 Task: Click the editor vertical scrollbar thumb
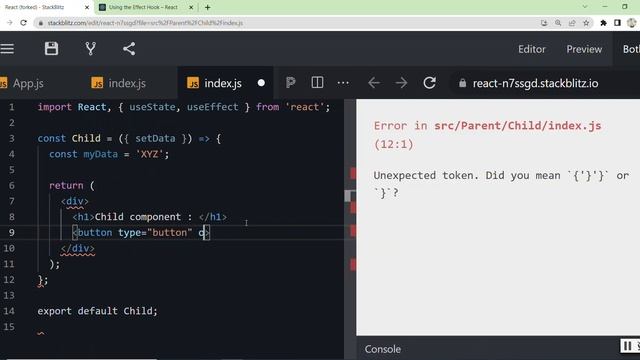(347, 196)
